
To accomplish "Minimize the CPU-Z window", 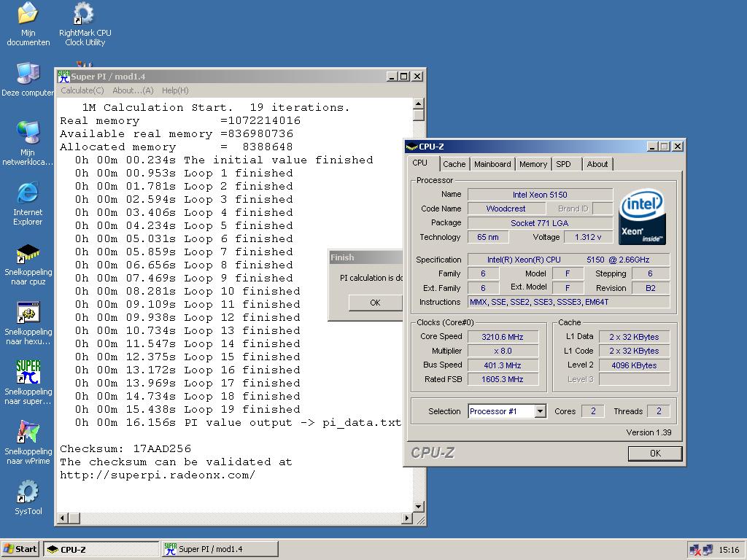I will coord(652,147).
